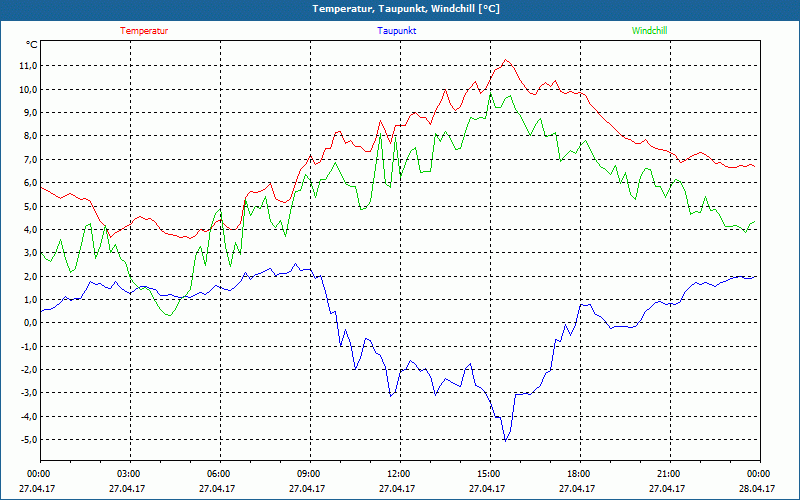Click the 03:00 time axis label
Image resolution: width=800 pixels, height=500 pixels.
tap(130, 474)
